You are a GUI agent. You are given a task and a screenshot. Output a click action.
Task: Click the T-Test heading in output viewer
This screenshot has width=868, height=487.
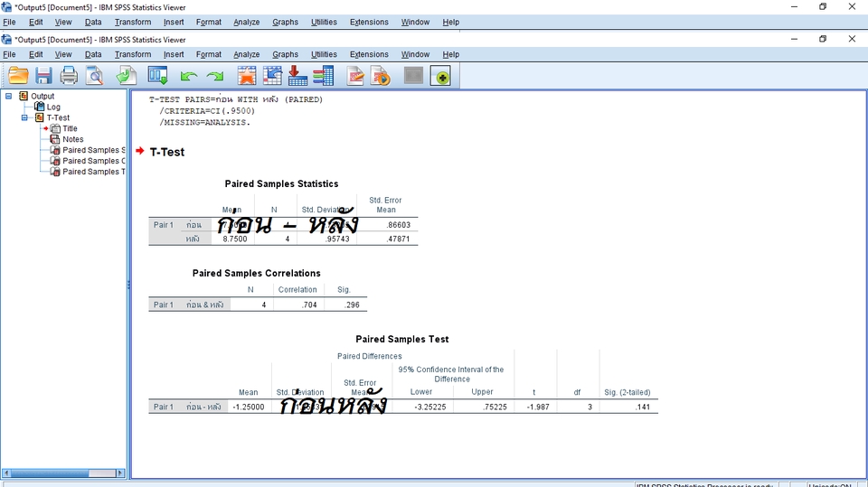pos(167,152)
